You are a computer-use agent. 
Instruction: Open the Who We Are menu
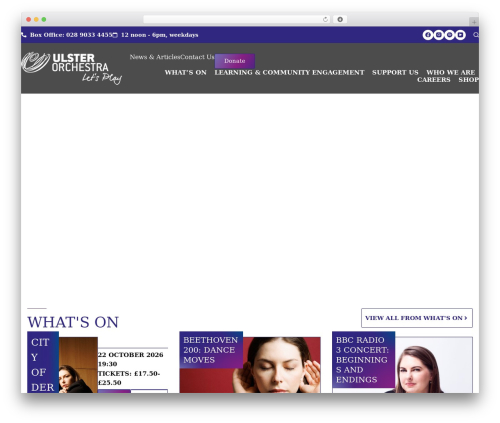click(451, 72)
